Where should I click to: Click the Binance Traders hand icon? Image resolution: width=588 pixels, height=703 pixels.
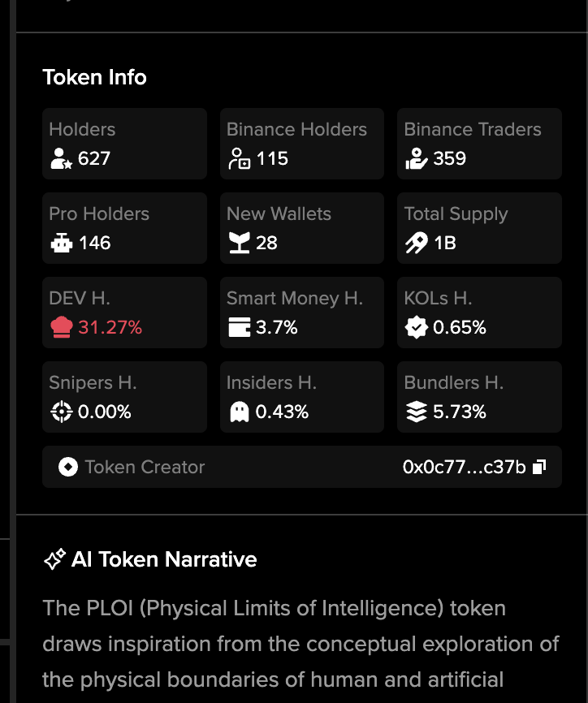416,159
